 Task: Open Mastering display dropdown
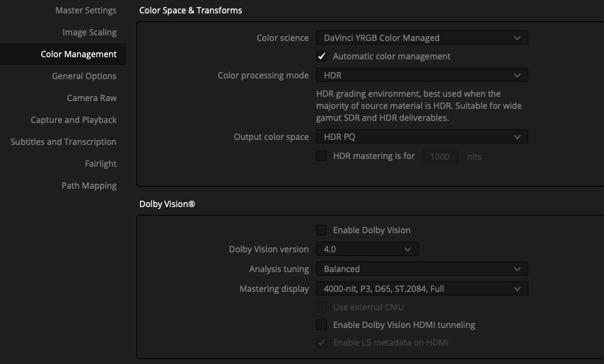tap(422, 288)
